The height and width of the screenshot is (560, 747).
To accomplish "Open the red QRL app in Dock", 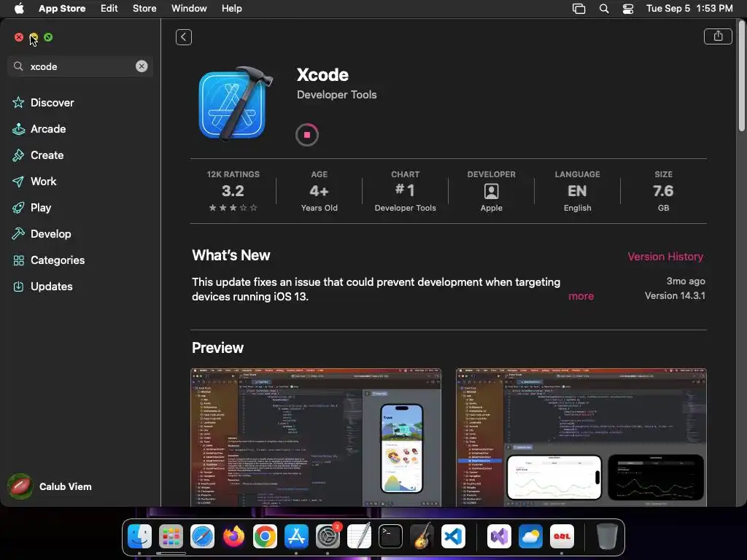I will (x=562, y=537).
